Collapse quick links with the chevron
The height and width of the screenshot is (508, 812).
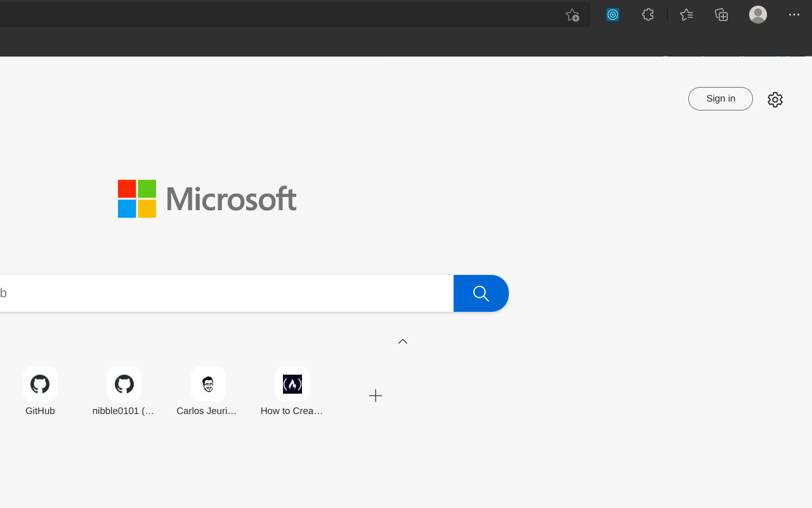click(403, 342)
